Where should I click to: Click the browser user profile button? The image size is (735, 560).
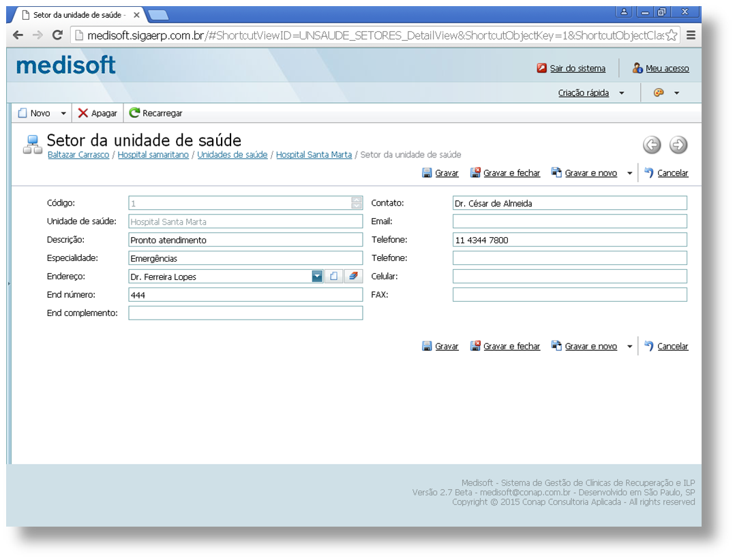coord(624,12)
